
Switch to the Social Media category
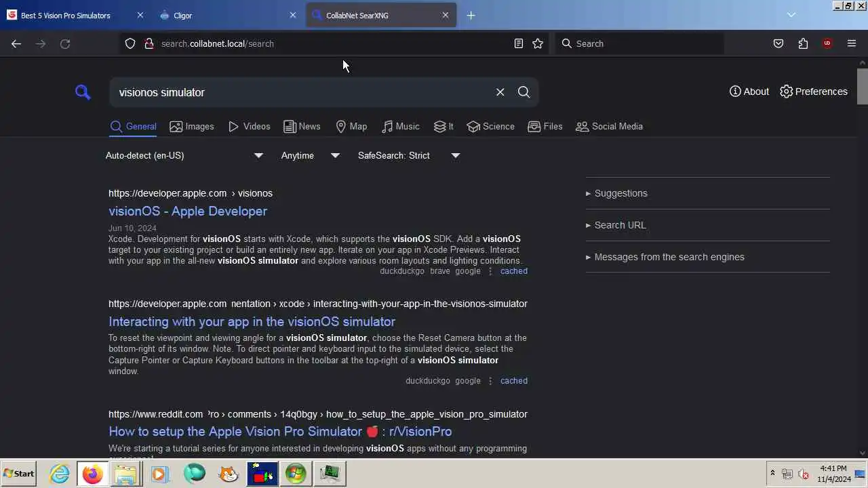609,126
